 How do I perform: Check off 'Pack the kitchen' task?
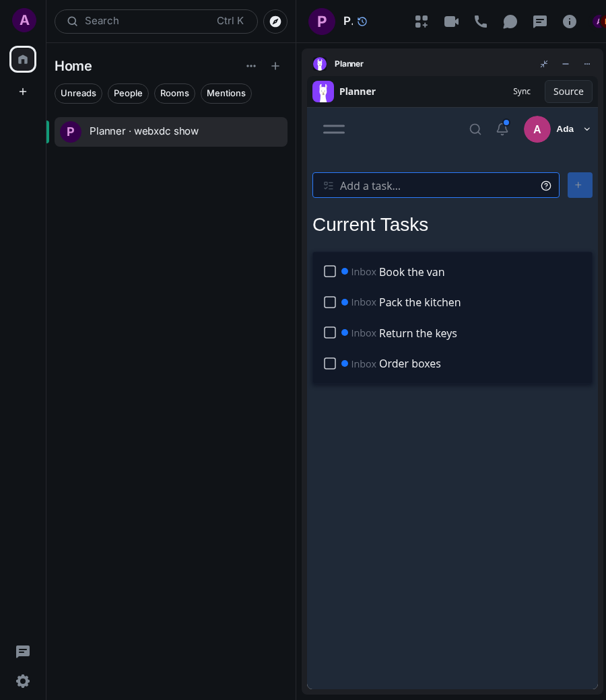tap(329, 302)
